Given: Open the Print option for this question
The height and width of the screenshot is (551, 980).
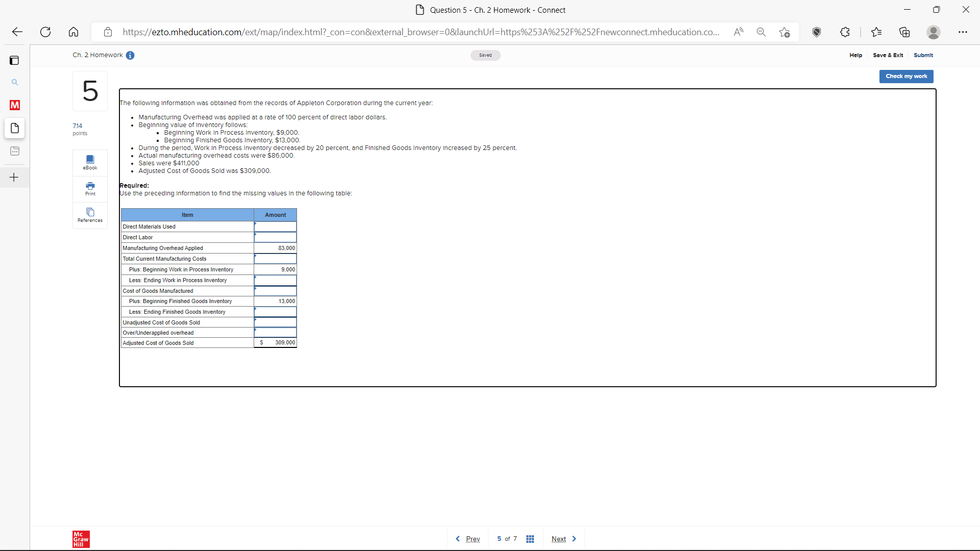Looking at the screenshot, I should click(x=90, y=188).
